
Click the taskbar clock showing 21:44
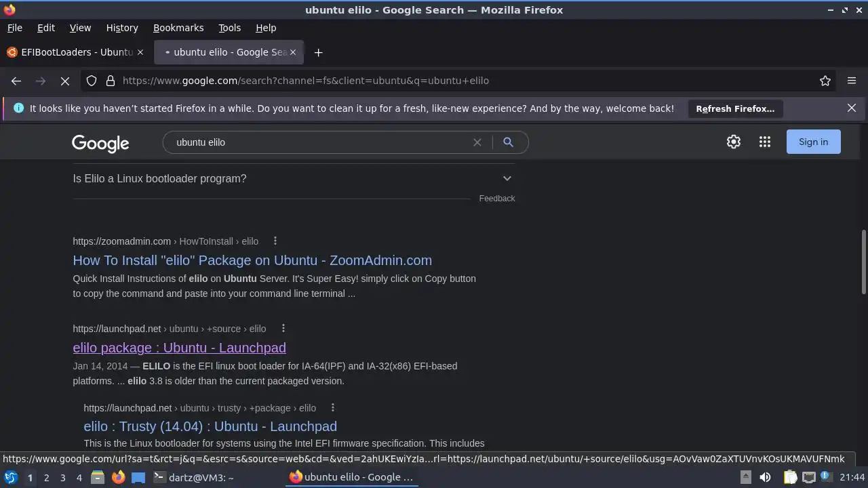point(852,477)
